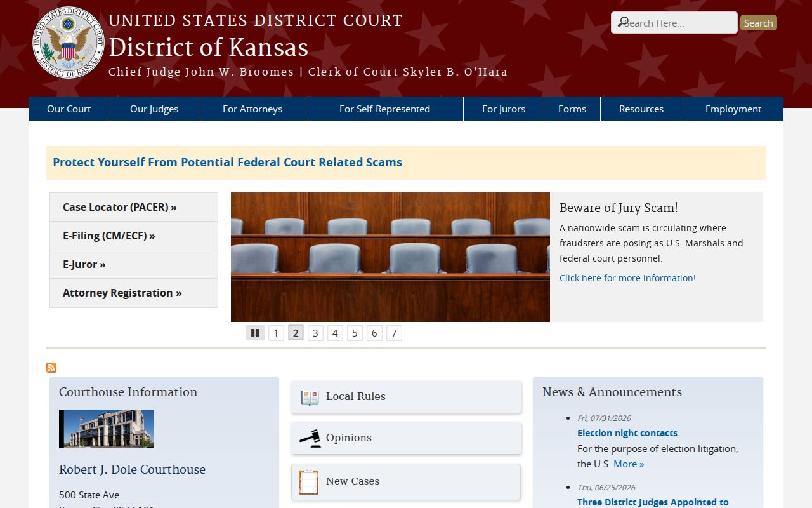Click the orange RSS feed icon

click(51, 368)
